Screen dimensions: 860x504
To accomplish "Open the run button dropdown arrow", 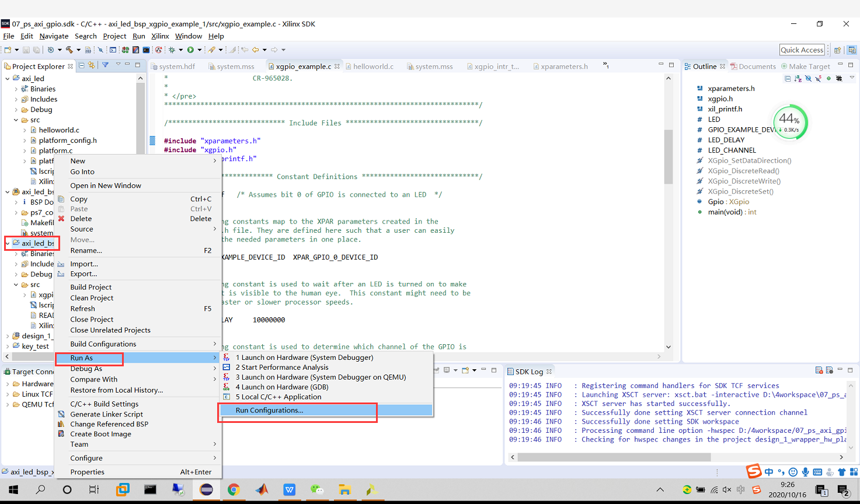I will click(x=200, y=50).
